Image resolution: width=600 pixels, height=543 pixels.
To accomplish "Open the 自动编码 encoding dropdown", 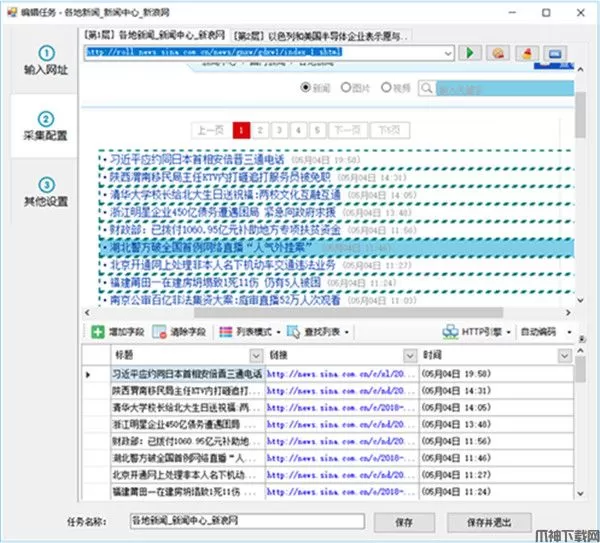I will pos(546,331).
